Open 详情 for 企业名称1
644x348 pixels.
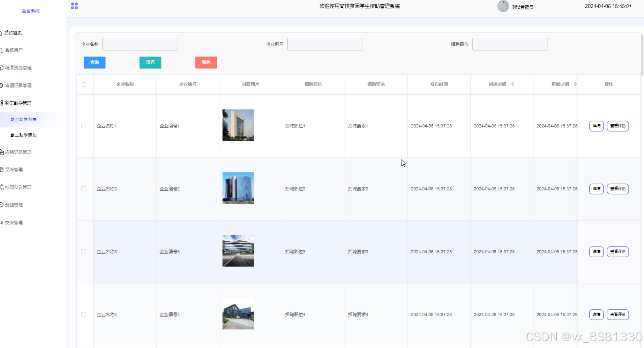[x=597, y=126]
